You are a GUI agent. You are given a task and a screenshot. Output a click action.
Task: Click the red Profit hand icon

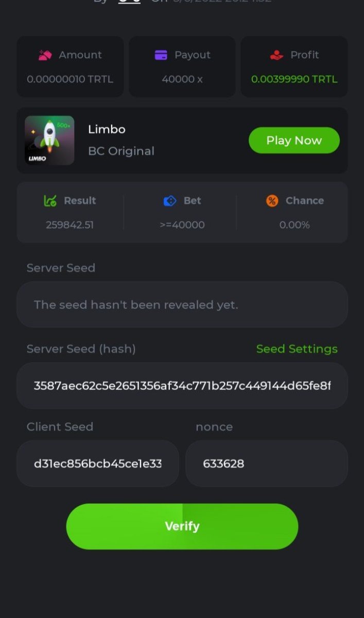coord(276,55)
